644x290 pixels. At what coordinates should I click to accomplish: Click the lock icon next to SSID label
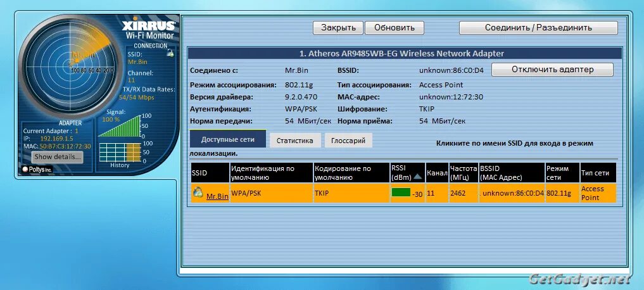click(170, 52)
